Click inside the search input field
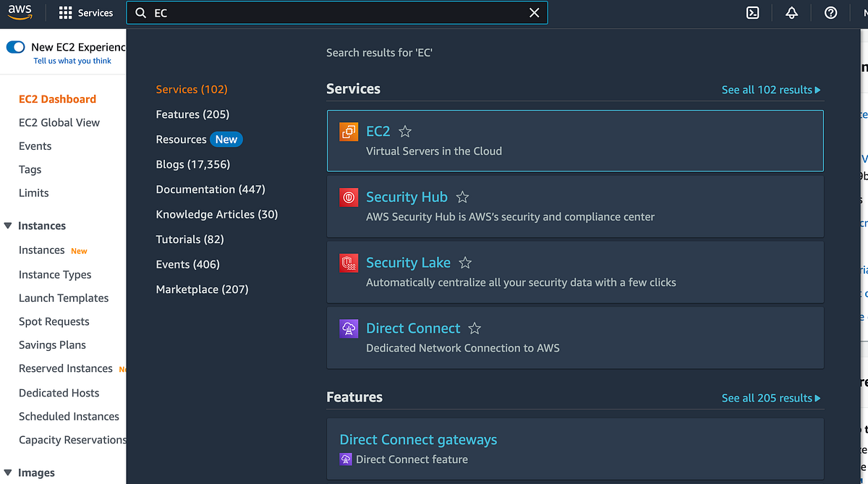The height and width of the screenshot is (484, 868). (325, 12)
